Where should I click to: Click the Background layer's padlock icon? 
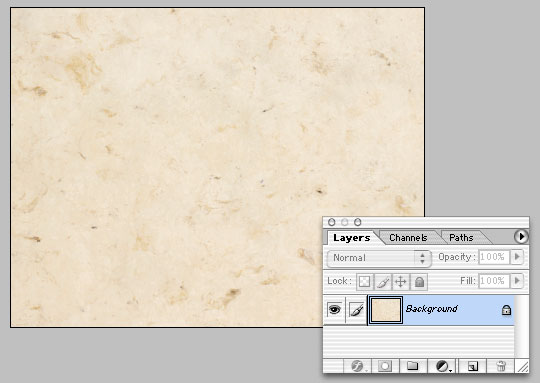pos(506,310)
